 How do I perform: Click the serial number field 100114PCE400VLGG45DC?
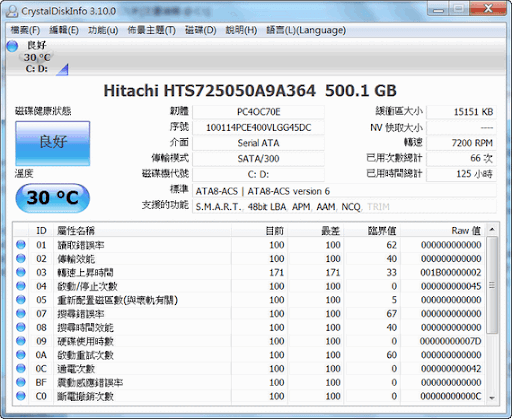[x=258, y=128]
